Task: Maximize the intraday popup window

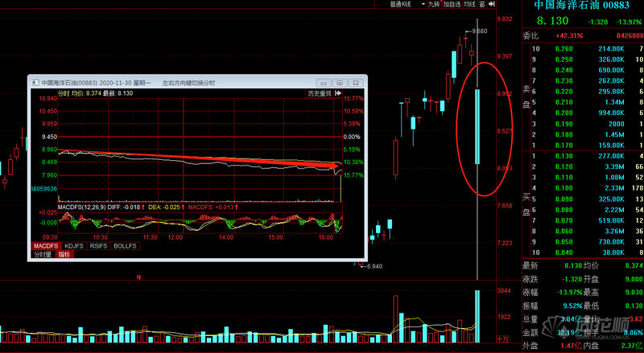Action: [x=340, y=82]
